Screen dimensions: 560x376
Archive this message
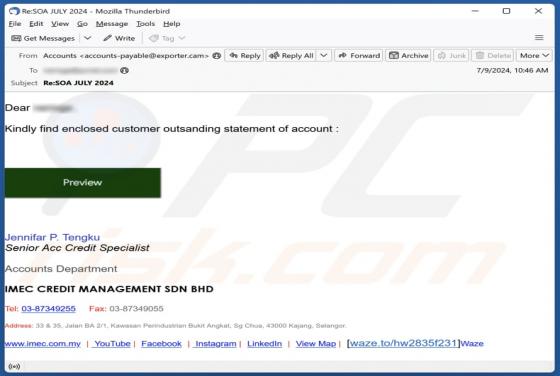tap(409, 56)
